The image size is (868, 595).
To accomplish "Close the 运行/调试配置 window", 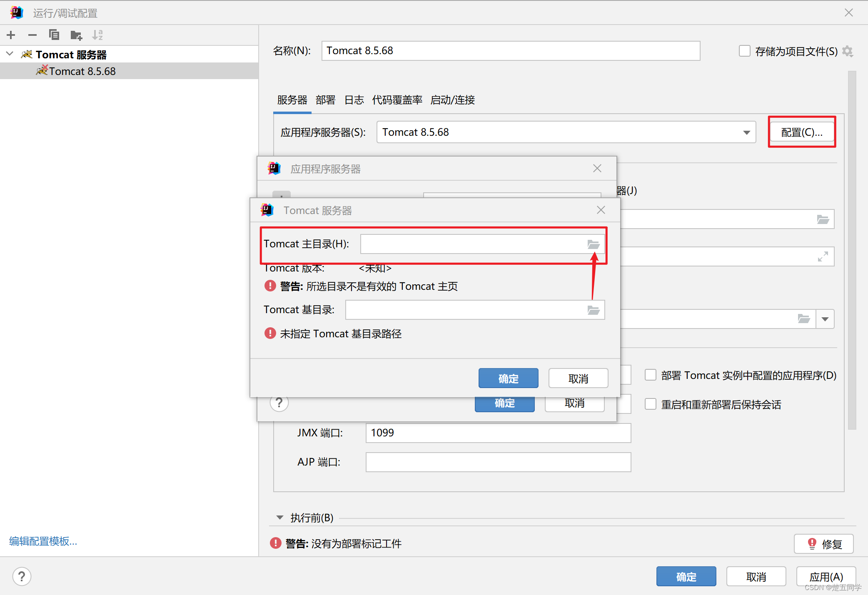I will click(849, 13).
